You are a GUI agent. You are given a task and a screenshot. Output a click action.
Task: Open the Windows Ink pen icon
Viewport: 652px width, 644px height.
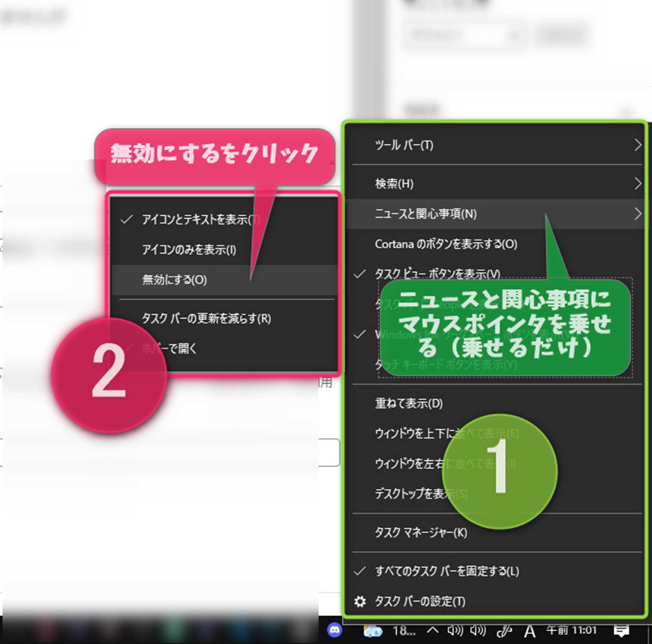pyautogui.click(x=504, y=631)
